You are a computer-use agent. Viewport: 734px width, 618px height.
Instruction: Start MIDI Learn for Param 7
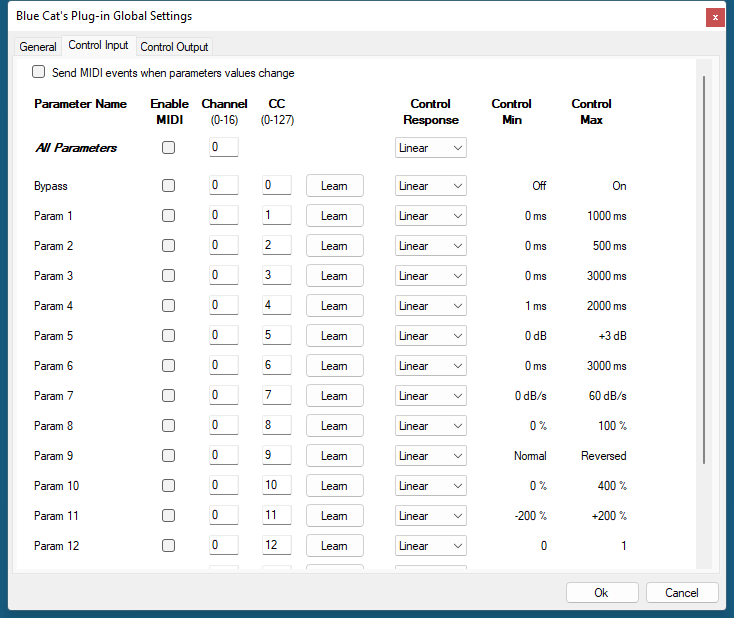[x=335, y=396]
